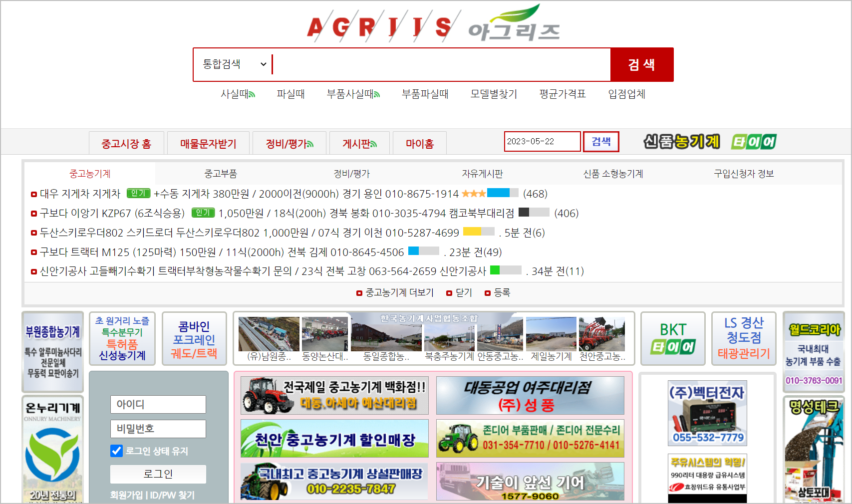852x504 pixels.
Task: Open the LS 경산 청도점 banner
Action: click(744, 339)
